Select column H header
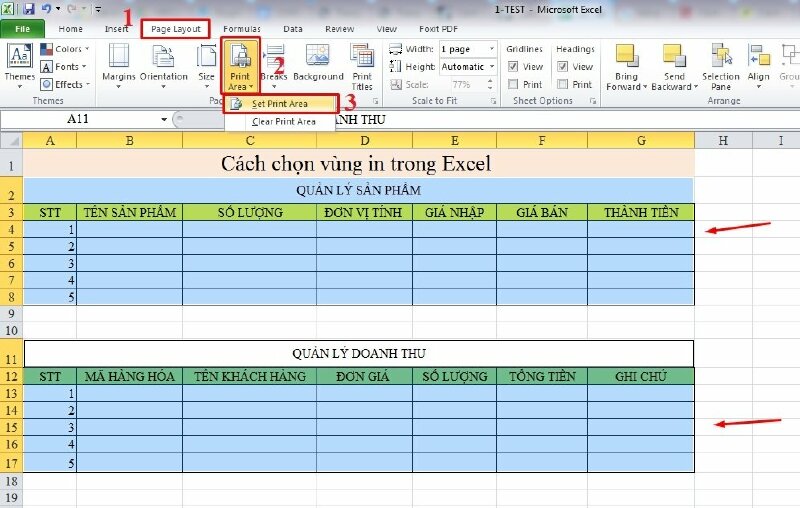The height and width of the screenshot is (508, 800). [x=723, y=140]
